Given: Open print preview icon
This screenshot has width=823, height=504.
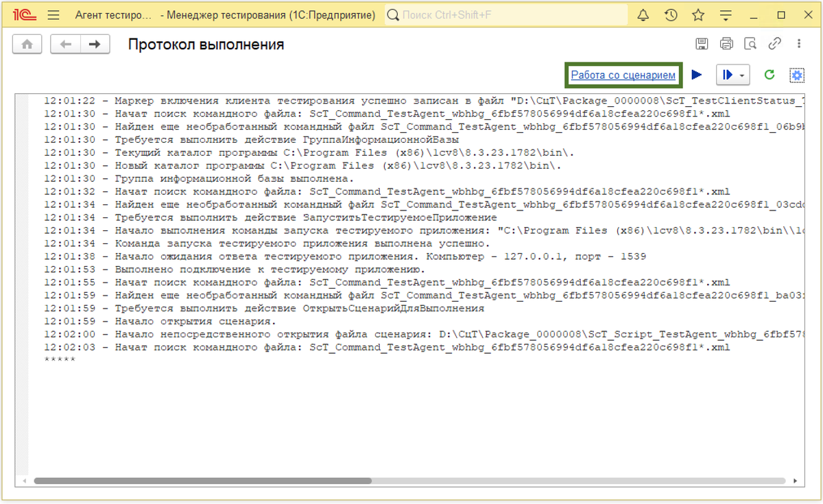Looking at the screenshot, I should (750, 44).
